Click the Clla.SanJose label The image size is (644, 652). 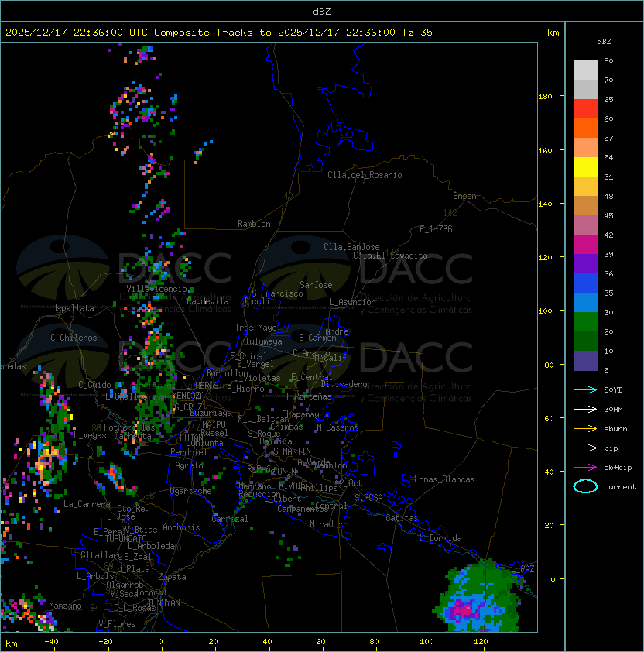(351, 247)
